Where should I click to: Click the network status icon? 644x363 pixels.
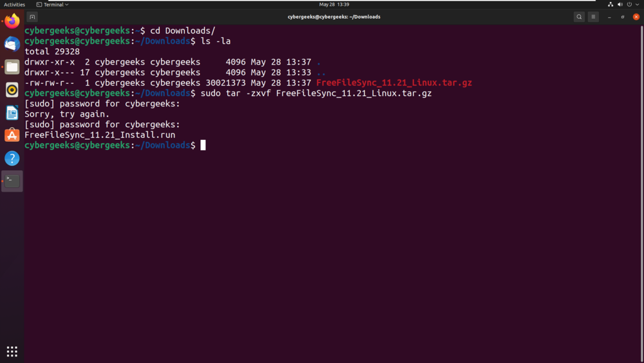tap(611, 5)
